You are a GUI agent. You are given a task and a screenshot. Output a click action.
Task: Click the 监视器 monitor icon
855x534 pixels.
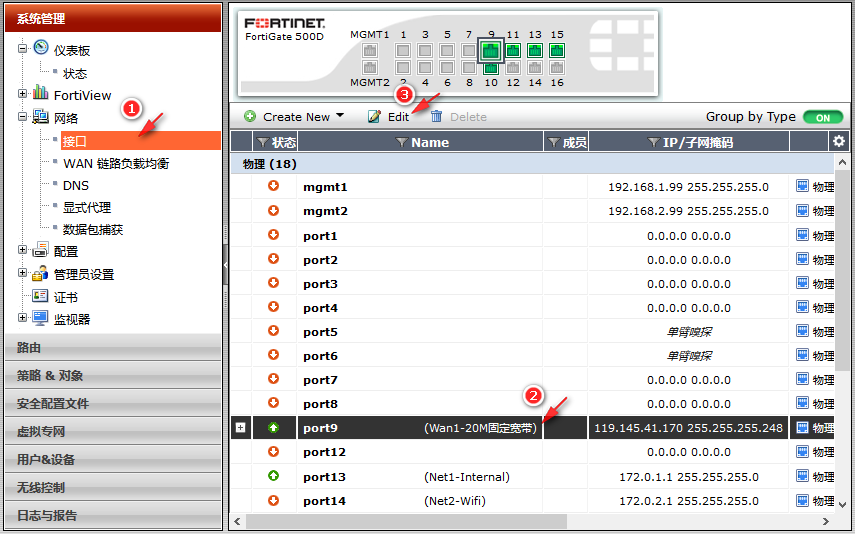40,318
